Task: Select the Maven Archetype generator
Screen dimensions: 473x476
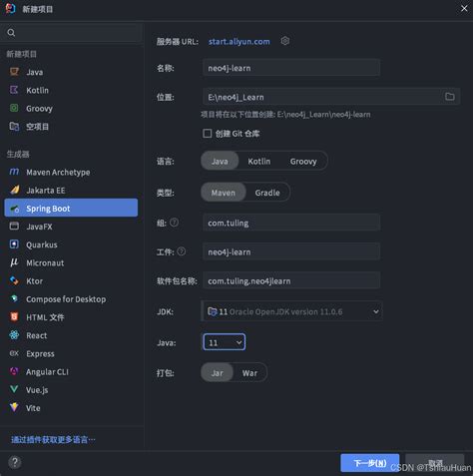Action: pos(71,173)
